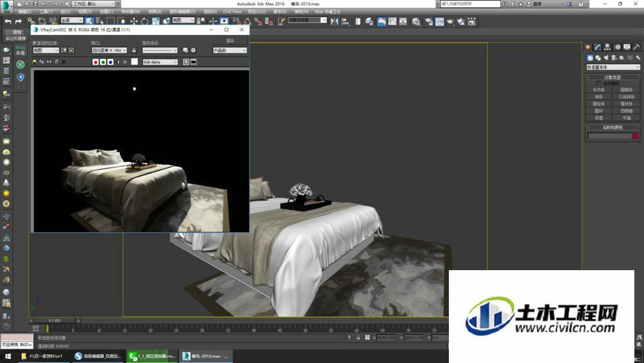Pick the object color swatch
644x363 pixels.
click(636, 135)
